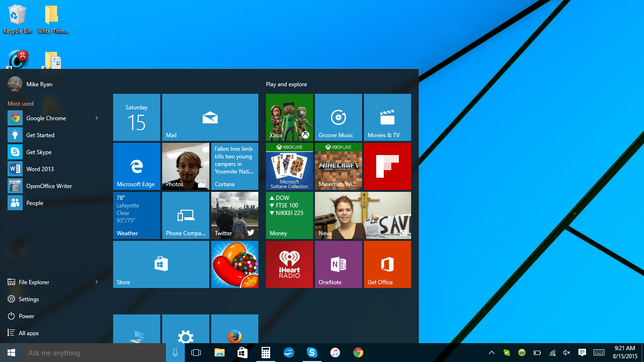Show hidden system tray icons

[x=491, y=353]
